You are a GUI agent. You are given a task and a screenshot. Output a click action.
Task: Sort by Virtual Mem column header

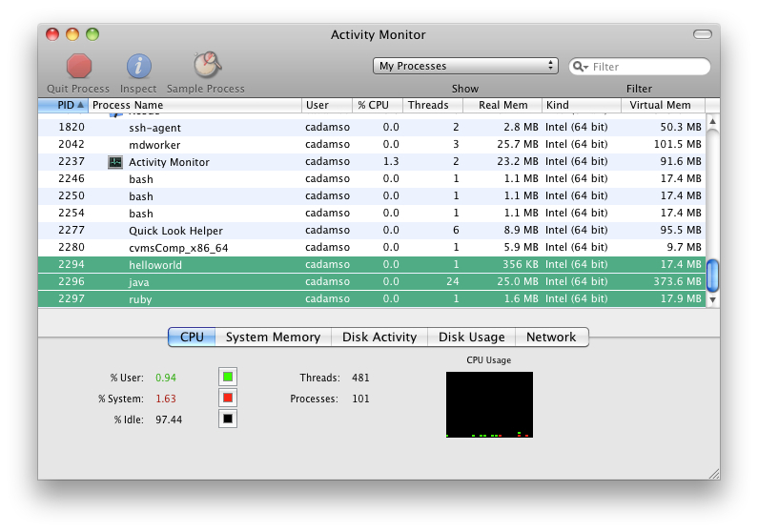tap(663, 105)
